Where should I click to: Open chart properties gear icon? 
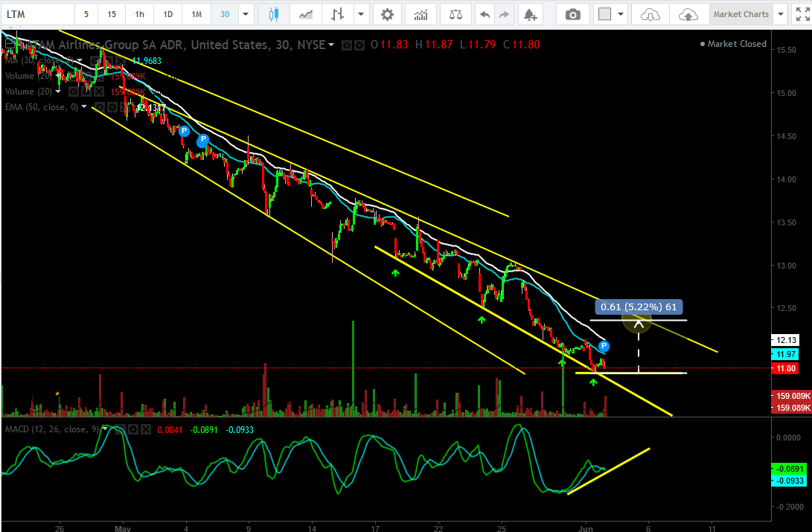click(x=386, y=14)
